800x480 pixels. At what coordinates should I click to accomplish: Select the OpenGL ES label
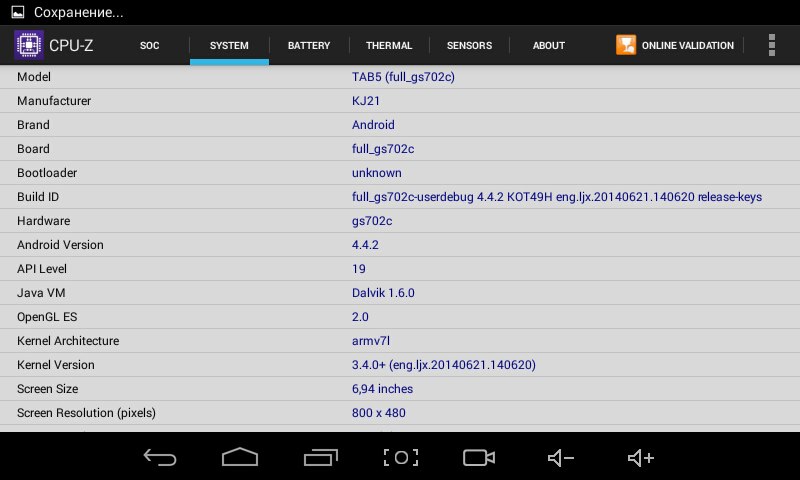coord(47,316)
